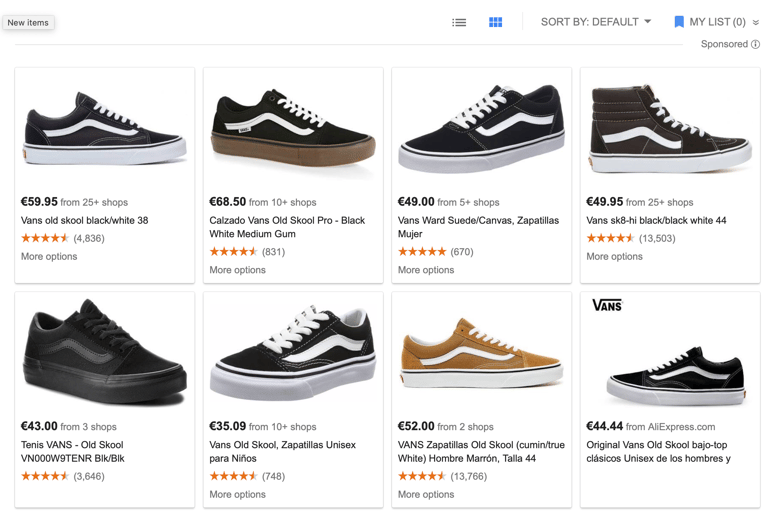This screenshot has height=515, width=772.
Task: Click title Tenis VANS - Old Skool VN000W9TENR
Action: 73,451
